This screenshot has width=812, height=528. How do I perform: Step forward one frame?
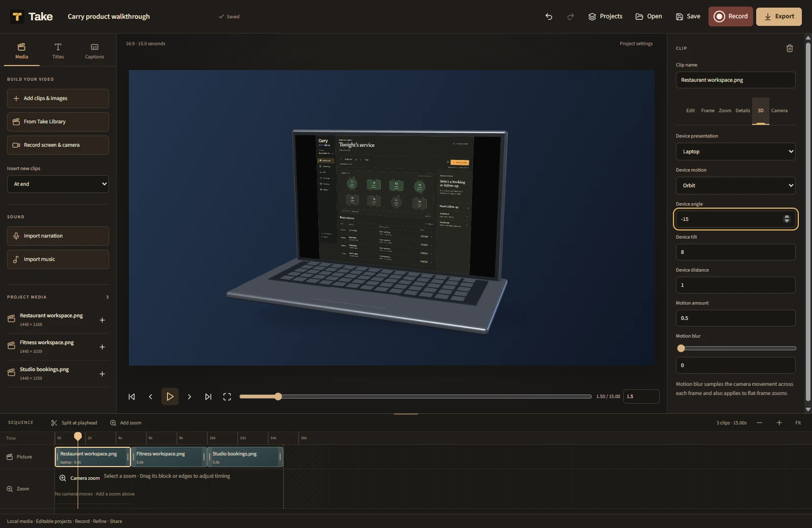click(x=189, y=397)
